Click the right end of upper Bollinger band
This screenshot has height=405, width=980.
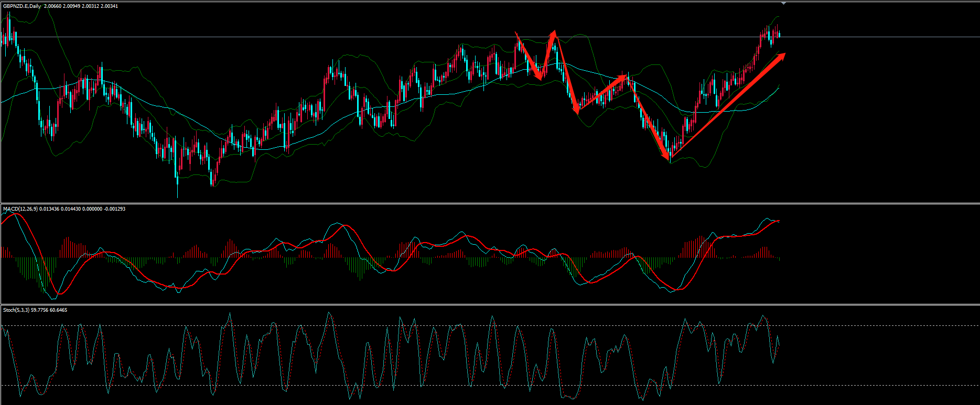point(778,16)
